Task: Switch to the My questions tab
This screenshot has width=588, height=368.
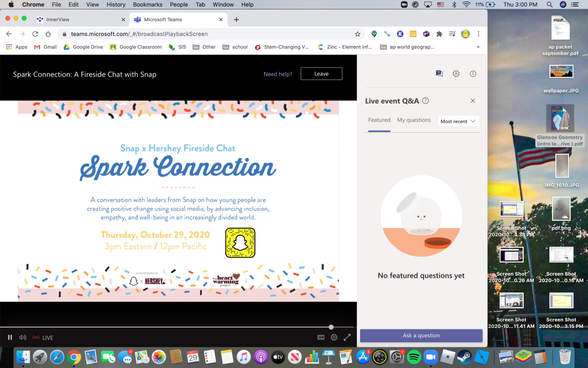Action: coord(414,120)
